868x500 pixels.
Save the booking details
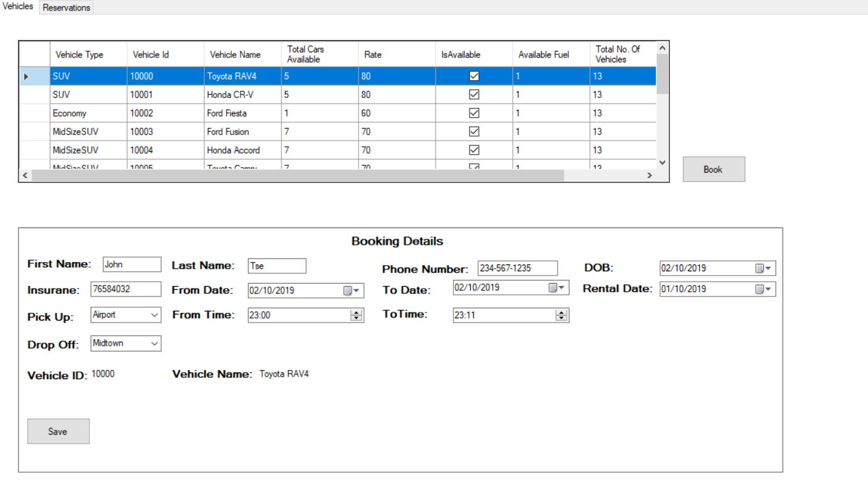click(59, 432)
